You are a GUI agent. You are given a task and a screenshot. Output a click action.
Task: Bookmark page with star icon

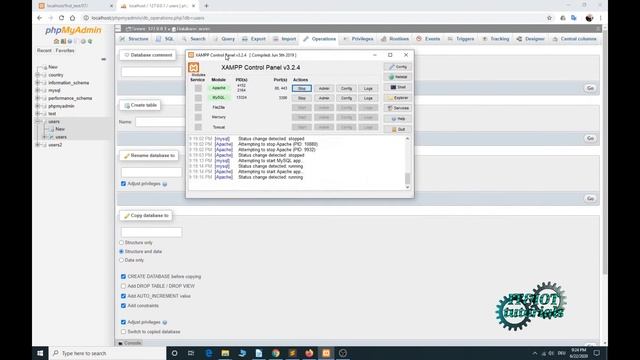[549, 18]
